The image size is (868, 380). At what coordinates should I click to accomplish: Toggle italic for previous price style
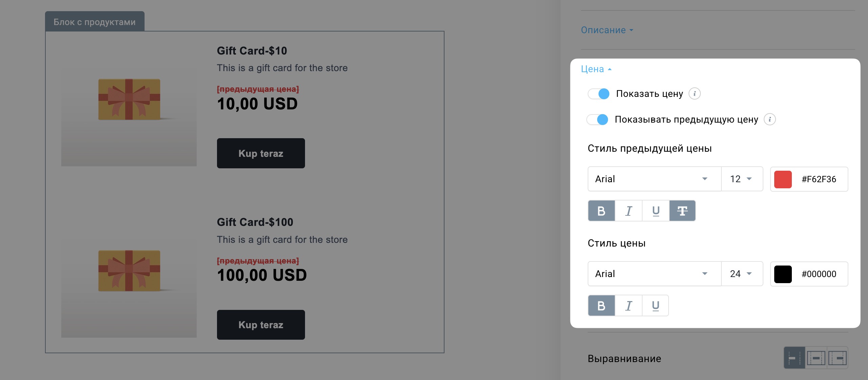point(628,211)
